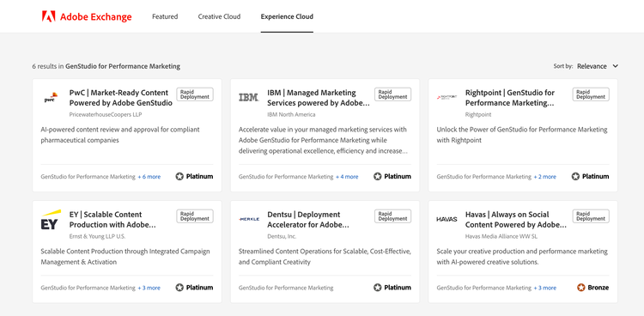Open the EY logo thumbnail
Viewport: 644px width, 316px height.
click(x=51, y=220)
